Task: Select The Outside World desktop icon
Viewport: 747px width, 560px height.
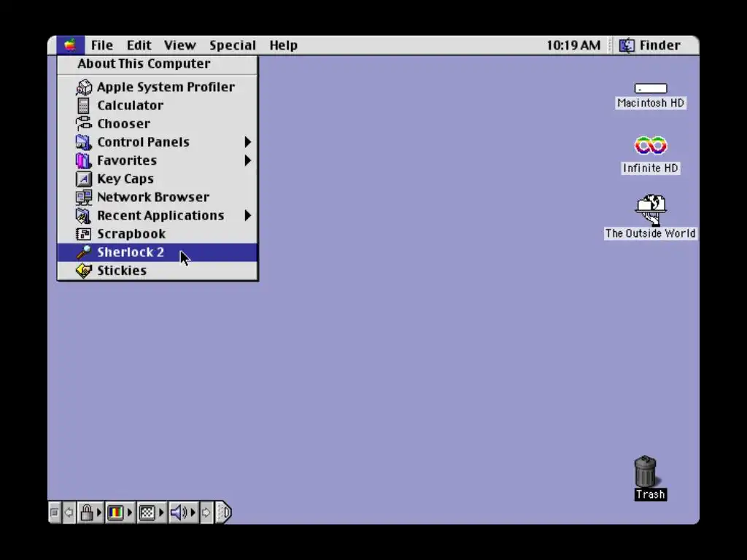Action: (650, 217)
